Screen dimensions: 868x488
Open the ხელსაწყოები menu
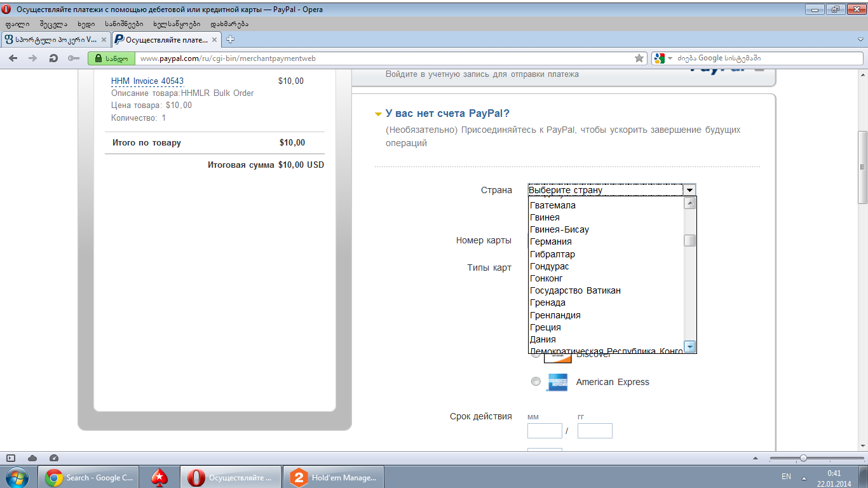[177, 24]
